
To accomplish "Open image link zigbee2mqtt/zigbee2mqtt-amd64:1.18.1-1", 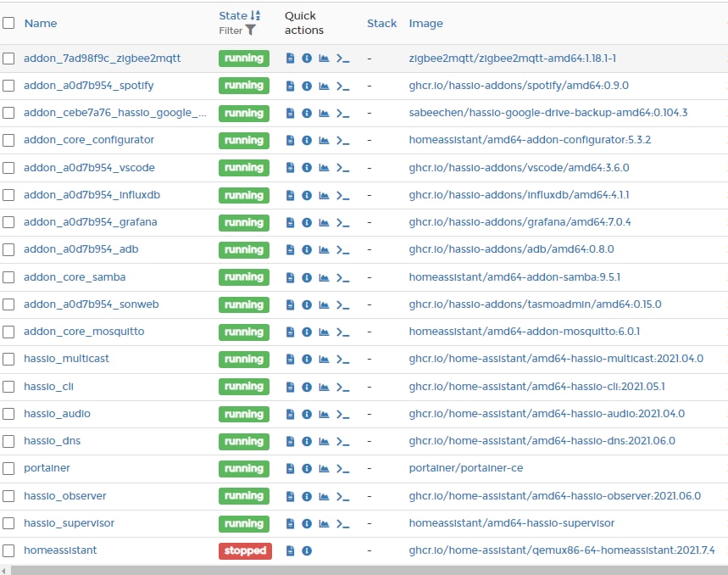I will tap(513, 59).
